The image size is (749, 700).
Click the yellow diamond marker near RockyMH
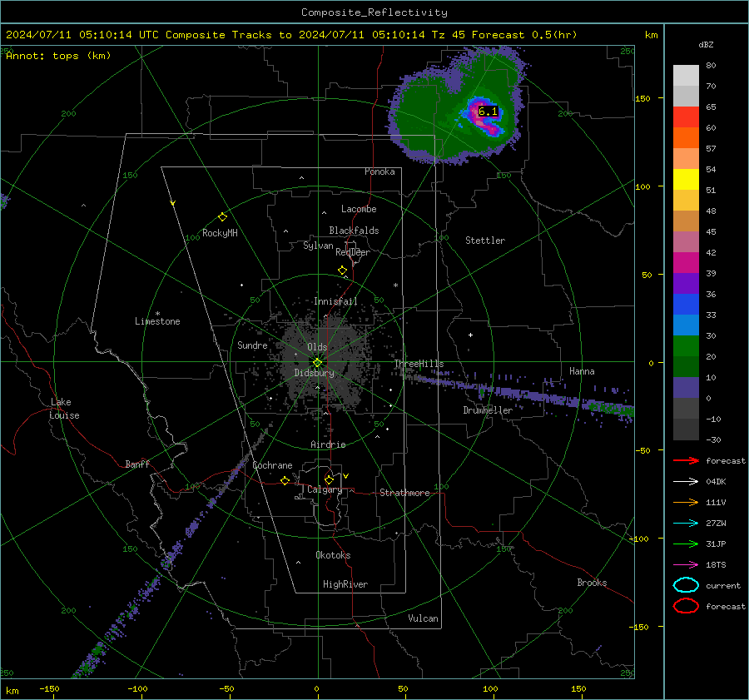tap(222, 217)
